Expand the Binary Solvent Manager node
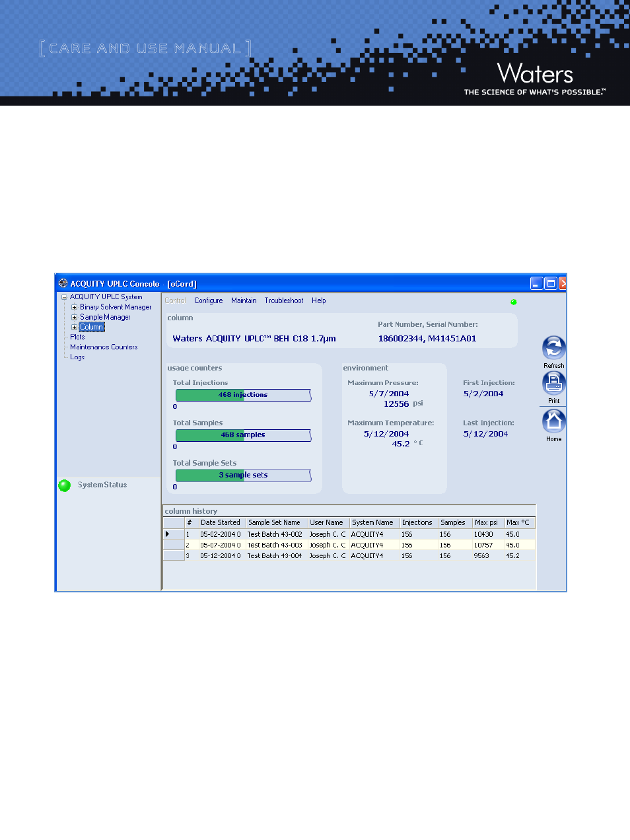 74,307
